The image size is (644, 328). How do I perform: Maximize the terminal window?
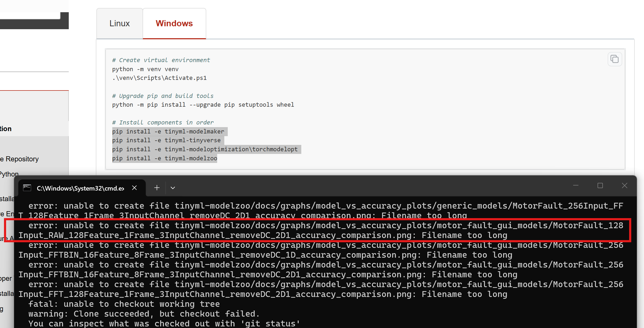click(x=600, y=185)
